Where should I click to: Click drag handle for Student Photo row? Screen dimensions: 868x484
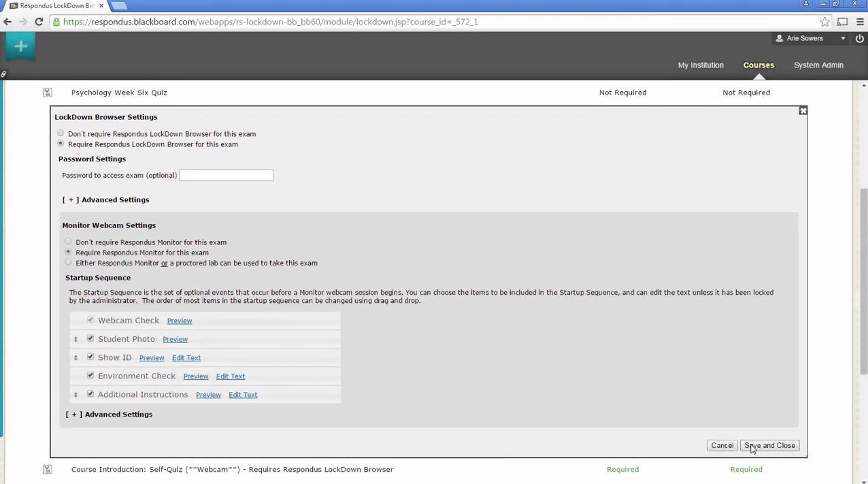[x=76, y=339]
